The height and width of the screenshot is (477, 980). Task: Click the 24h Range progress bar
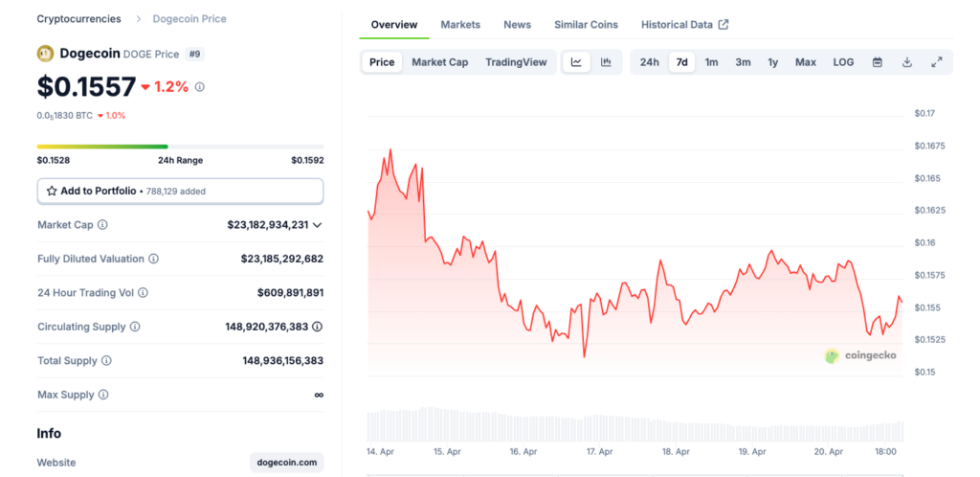tap(180, 147)
